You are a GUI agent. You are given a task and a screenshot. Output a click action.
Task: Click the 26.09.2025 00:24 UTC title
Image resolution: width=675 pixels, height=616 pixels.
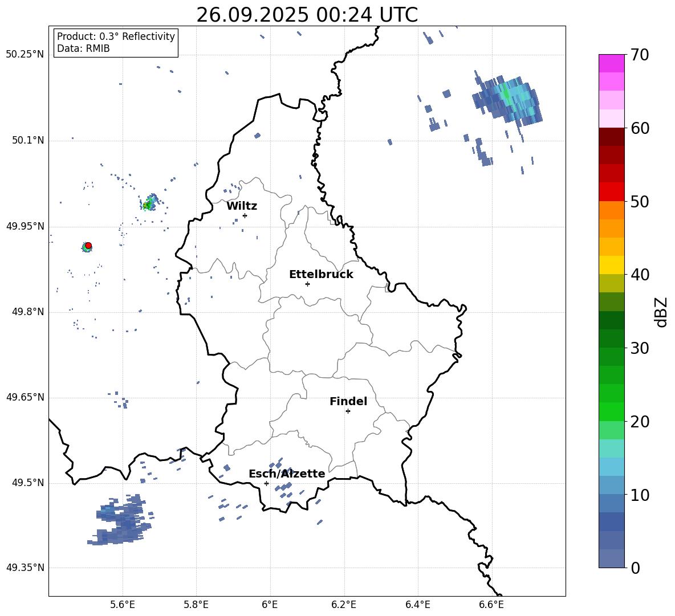307,15
